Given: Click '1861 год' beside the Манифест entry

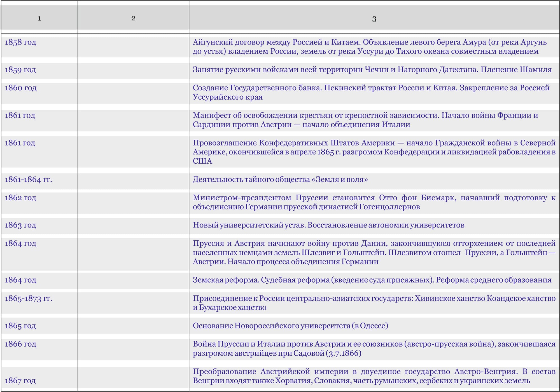Looking at the screenshot, I should pos(20,115).
